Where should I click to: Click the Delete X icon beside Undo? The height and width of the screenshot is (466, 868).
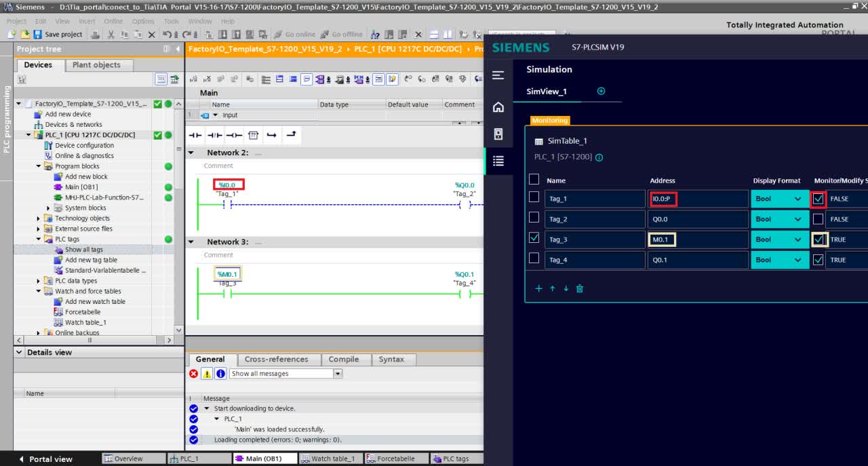pyautogui.click(x=151, y=34)
